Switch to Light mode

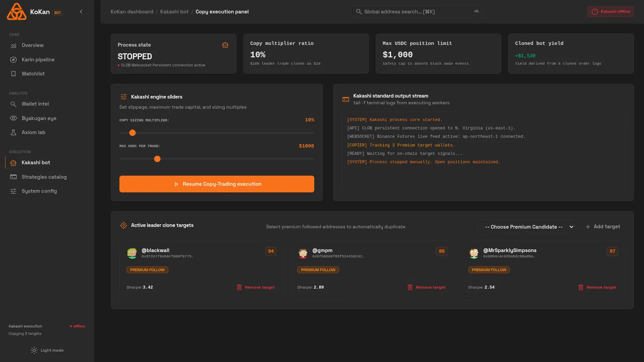point(47,350)
